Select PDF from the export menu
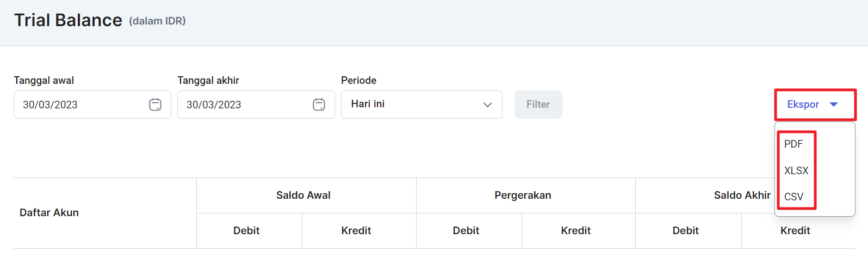 pyautogui.click(x=793, y=144)
